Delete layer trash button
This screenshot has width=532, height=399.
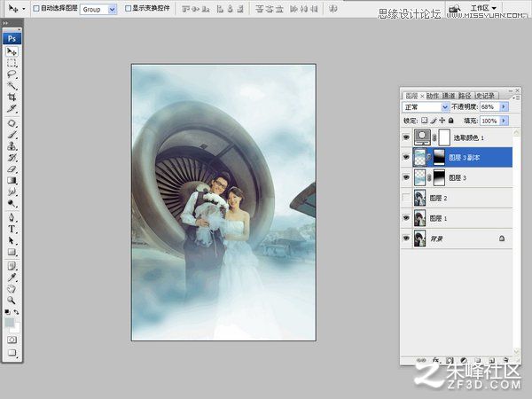[x=506, y=360]
